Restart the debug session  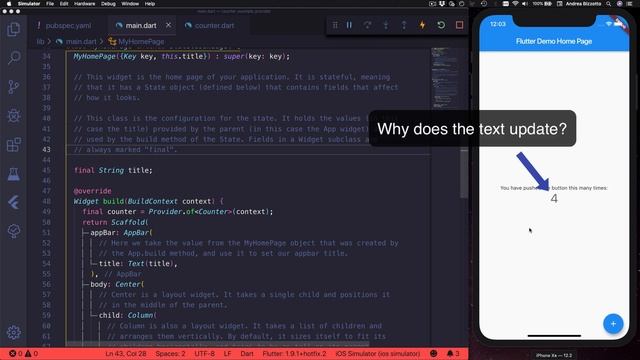click(441, 25)
